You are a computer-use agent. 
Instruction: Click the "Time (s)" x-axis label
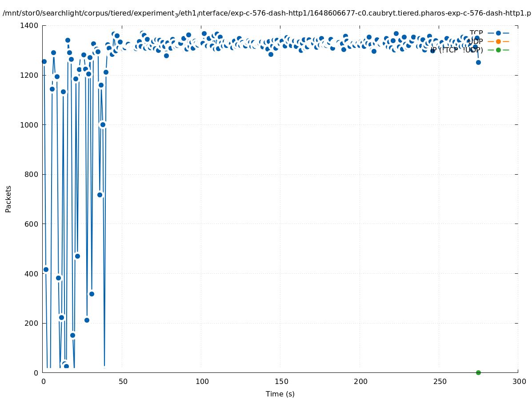point(280,394)
